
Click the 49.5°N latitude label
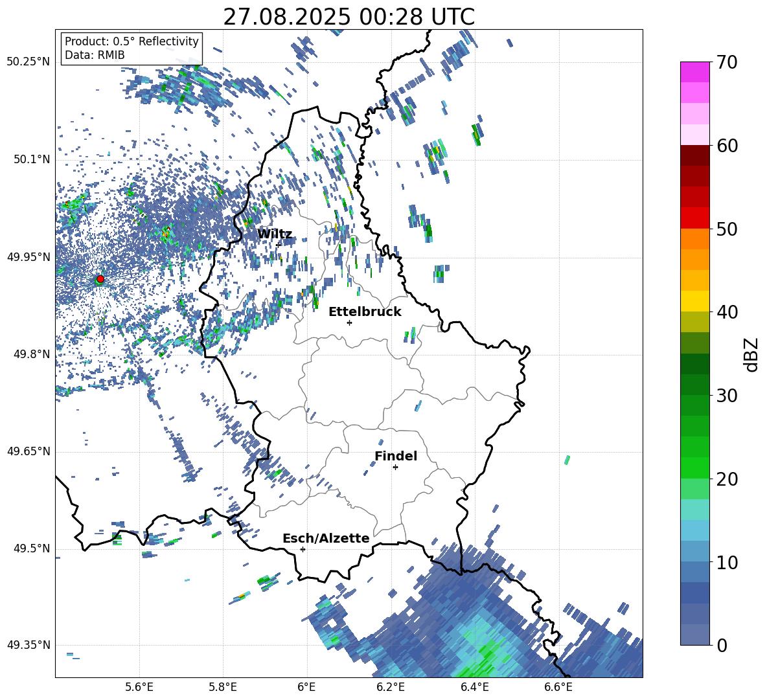[31, 549]
